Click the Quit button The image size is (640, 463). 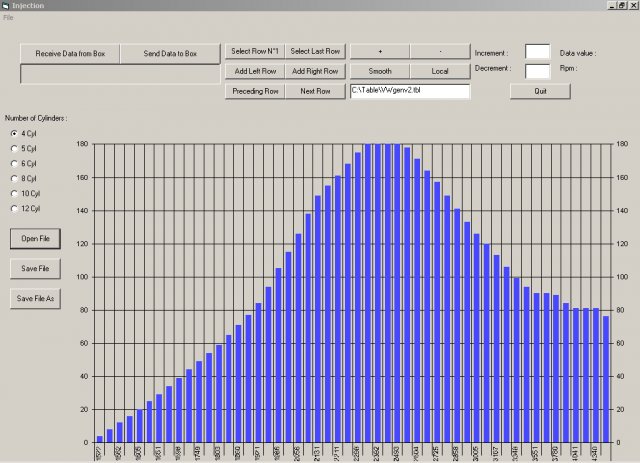coord(540,91)
